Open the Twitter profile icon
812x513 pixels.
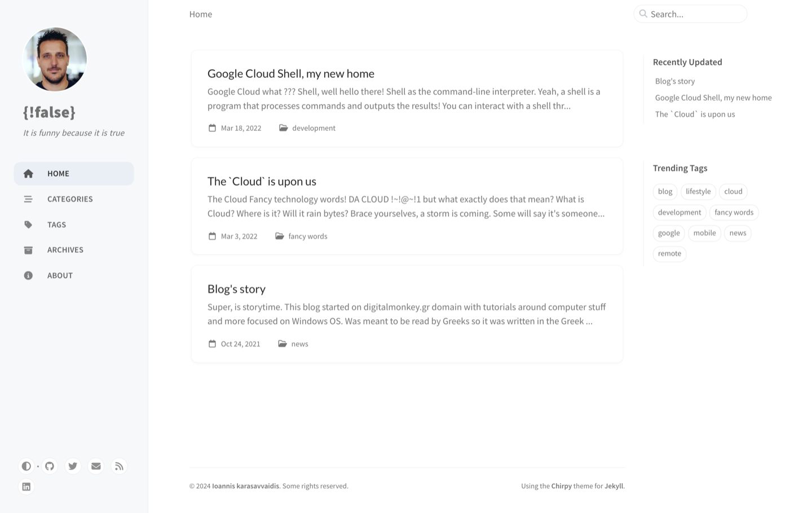tap(73, 466)
